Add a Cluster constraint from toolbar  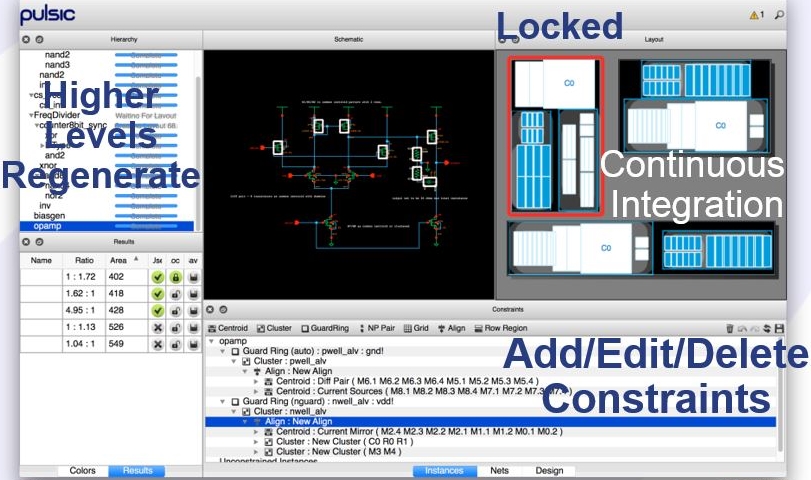(x=274, y=328)
